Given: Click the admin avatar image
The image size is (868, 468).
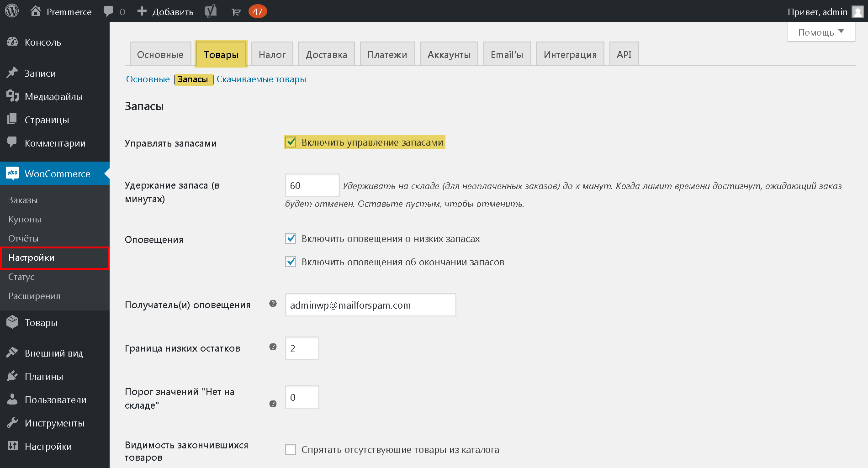Looking at the screenshot, I should (x=857, y=11).
